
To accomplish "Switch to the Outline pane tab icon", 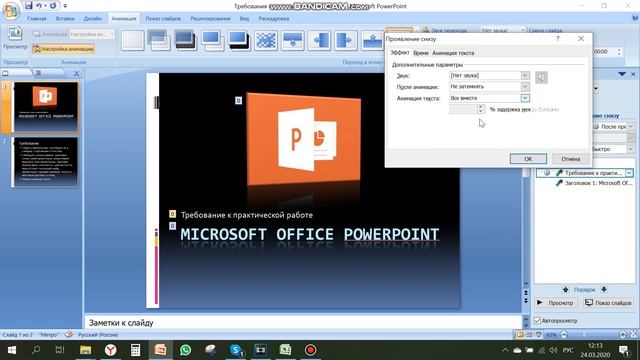I will pos(38,73).
